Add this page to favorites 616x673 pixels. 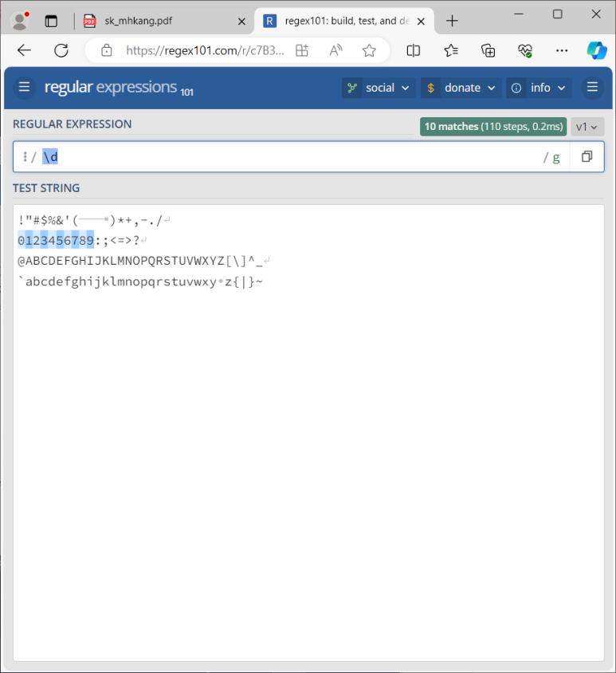(369, 51)
